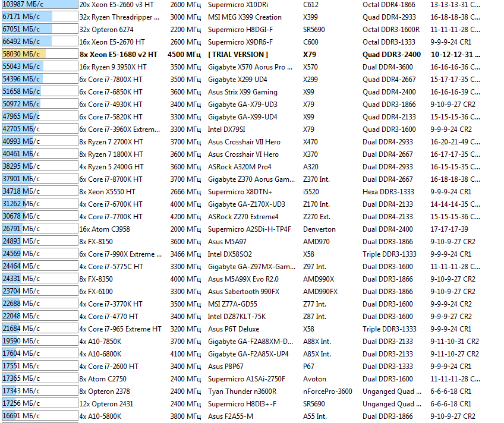Click the 4x Core i7-7700K HT row
The height and width of the screenshot is (423, 504).
(x=111, y=217)
